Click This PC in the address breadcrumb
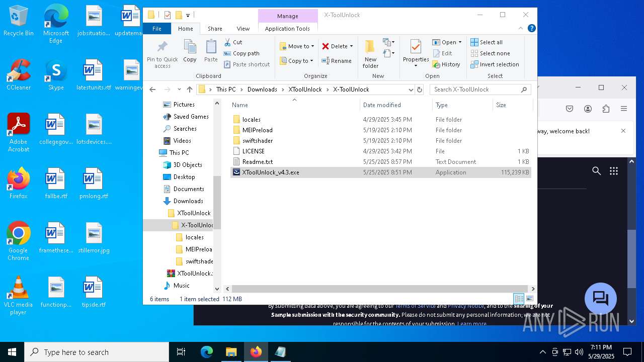Image resolution: width=644 pixels, height=362 pixels. (x=226, y=89)
